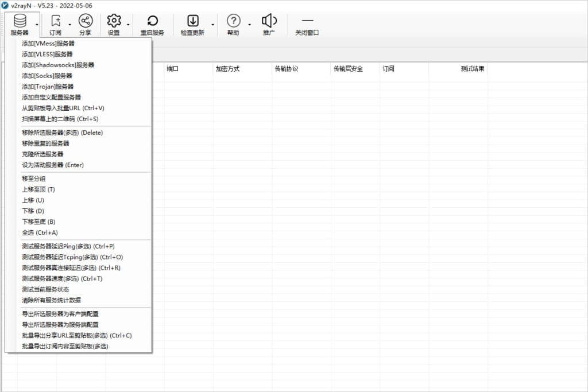Viewport: 588px width, 392px height.
Task: Select Add [Trojan] server menu item
Action: [x=48, y=86]
